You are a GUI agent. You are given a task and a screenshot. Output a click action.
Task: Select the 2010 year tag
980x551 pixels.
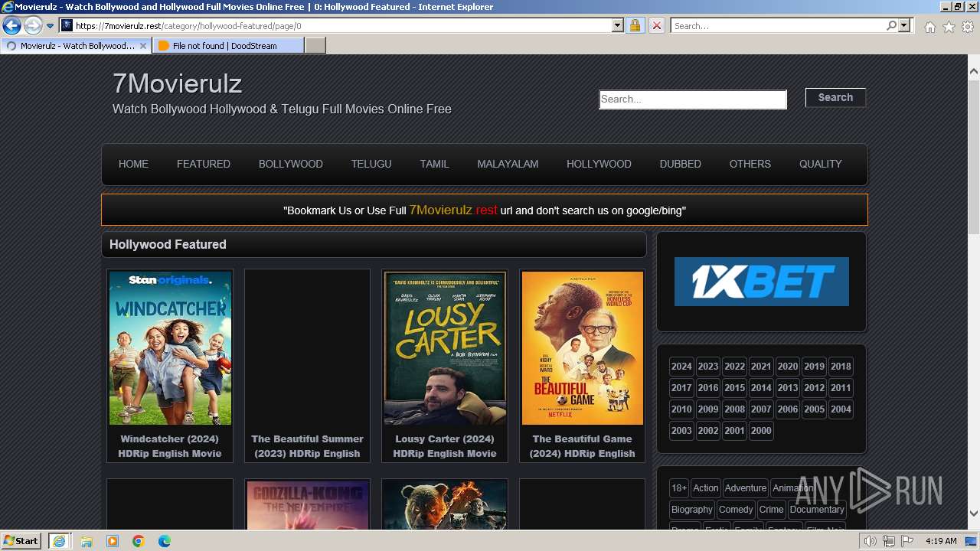(681, 409)
